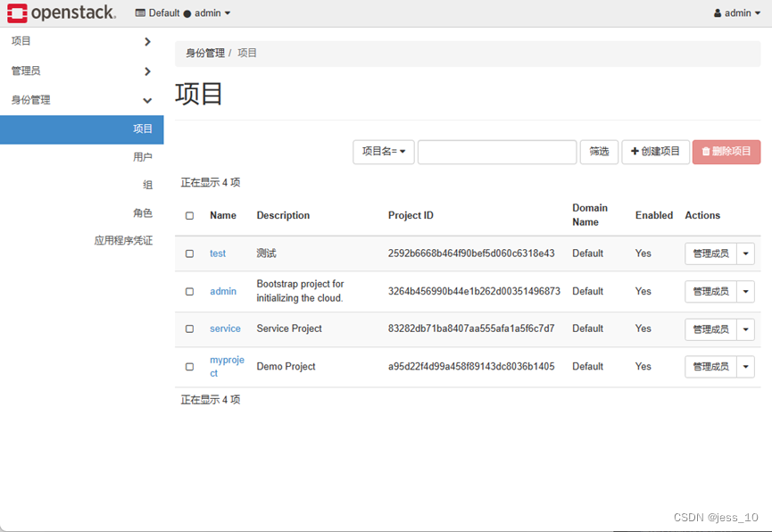Viewport: 772px width, 532px height.
Task: Toggle the select-all checkbox in table header
Action: [x=189, y=216]
